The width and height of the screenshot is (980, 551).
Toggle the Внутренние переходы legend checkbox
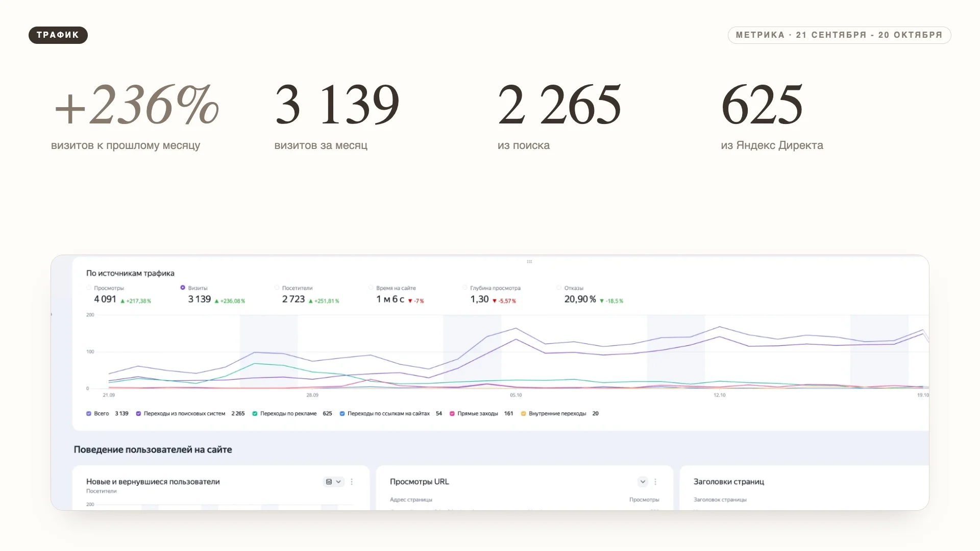[x=523, y=414]
